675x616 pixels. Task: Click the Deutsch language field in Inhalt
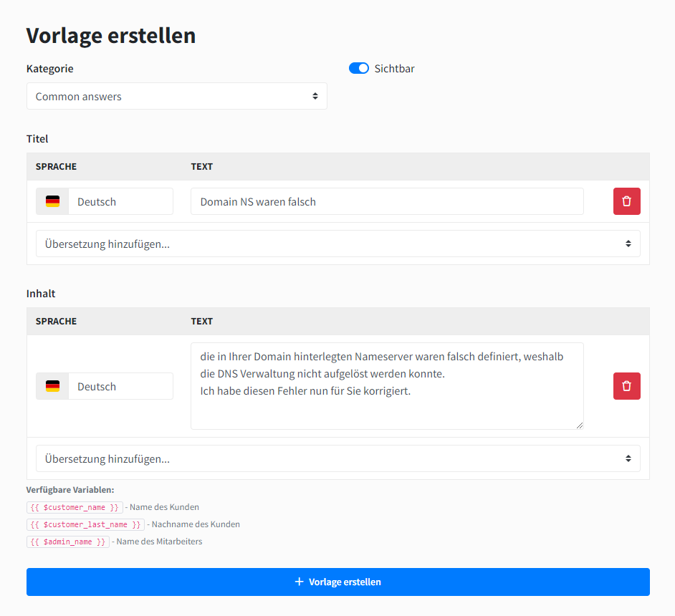pos(120,386)
